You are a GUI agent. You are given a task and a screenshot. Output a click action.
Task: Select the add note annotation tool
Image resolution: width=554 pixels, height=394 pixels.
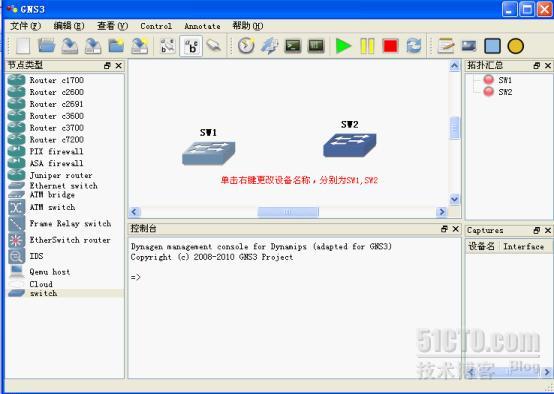tap(446, 46)
